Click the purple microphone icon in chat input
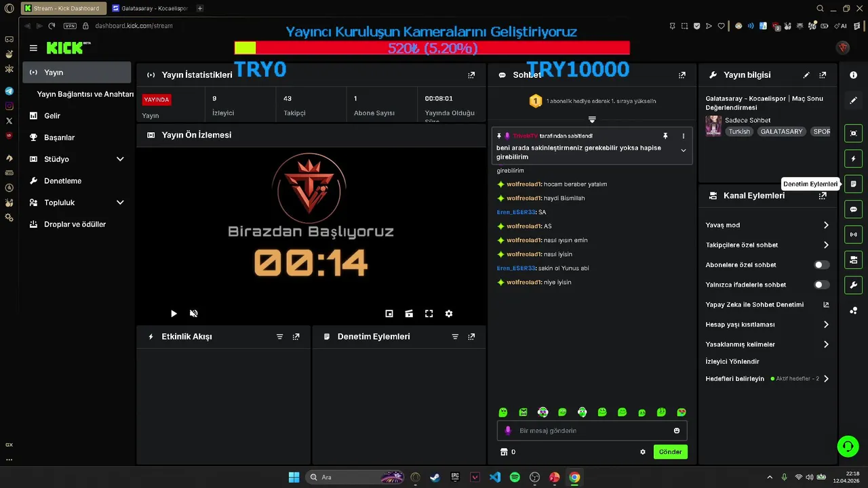 coord(508,431)
